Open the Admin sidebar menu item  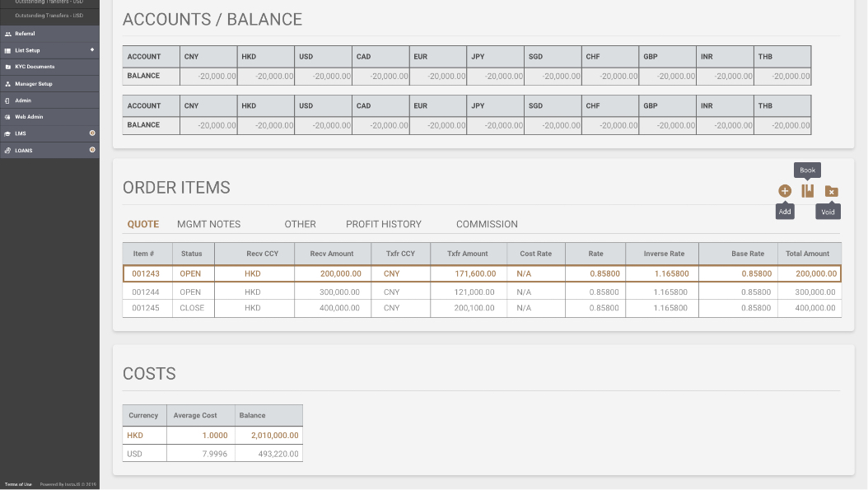[x=23, y=100]
